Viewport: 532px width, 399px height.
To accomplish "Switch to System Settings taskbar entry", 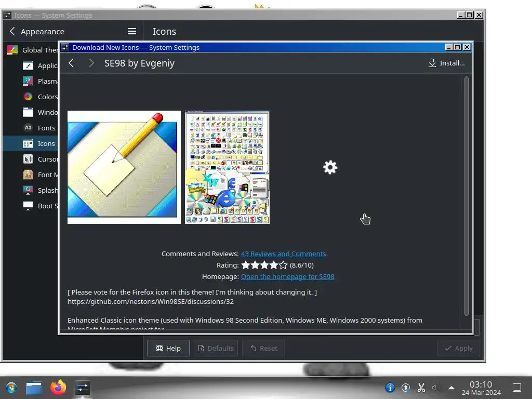I will tap(83, 388).
